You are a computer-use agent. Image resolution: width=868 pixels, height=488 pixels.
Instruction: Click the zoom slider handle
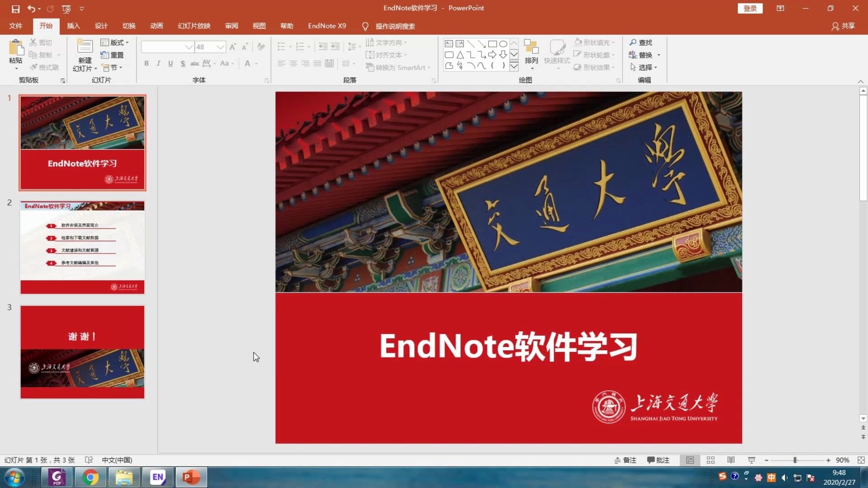click(x=795, y=460)
